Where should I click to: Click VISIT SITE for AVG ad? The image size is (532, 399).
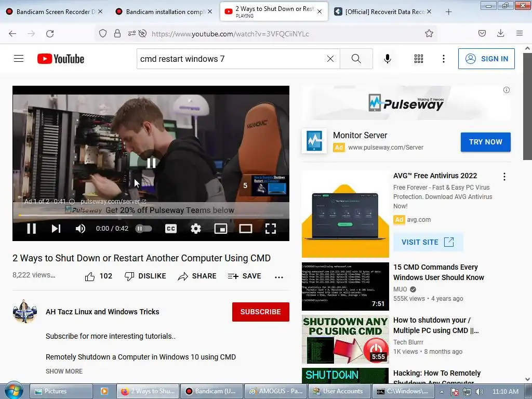[428, 242]
